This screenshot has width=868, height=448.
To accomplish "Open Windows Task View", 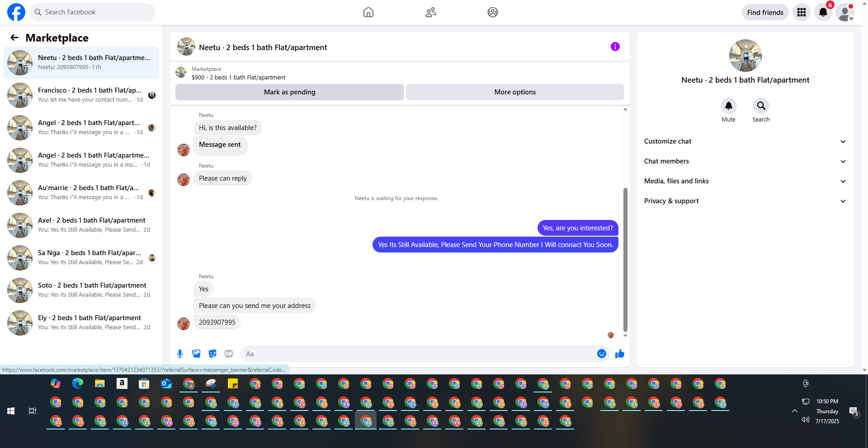I will (x=33, y=411).
